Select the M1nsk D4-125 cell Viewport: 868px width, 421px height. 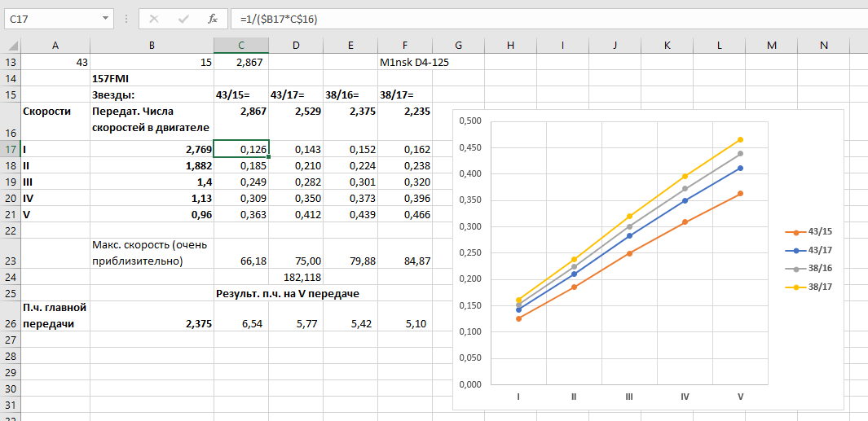tap(405, 63)
